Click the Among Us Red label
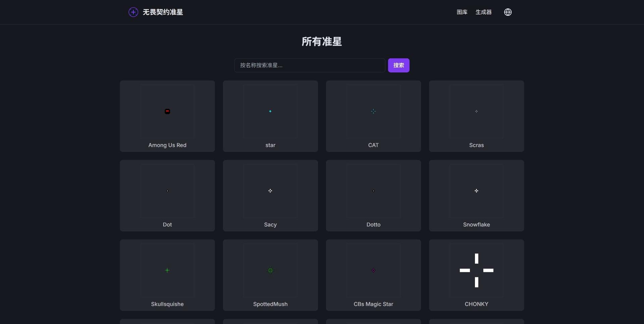644x324 pixels. 167,145
